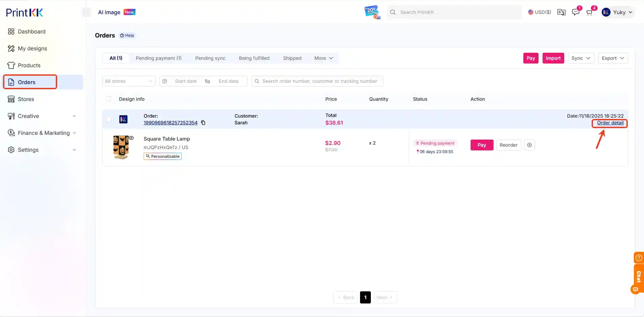The height and width of the screenshot is (317, 644).
Task: Click the language translation icon
Action: coord(561,12)
